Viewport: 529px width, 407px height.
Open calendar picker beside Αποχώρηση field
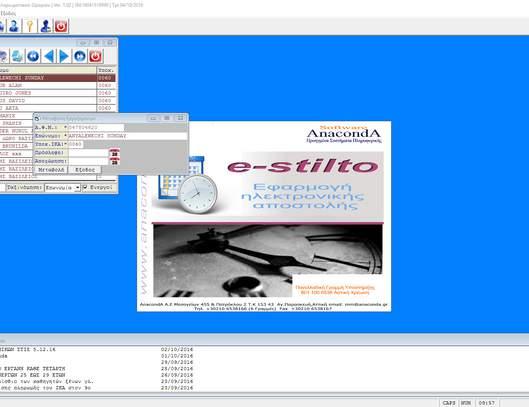point(114,161)
